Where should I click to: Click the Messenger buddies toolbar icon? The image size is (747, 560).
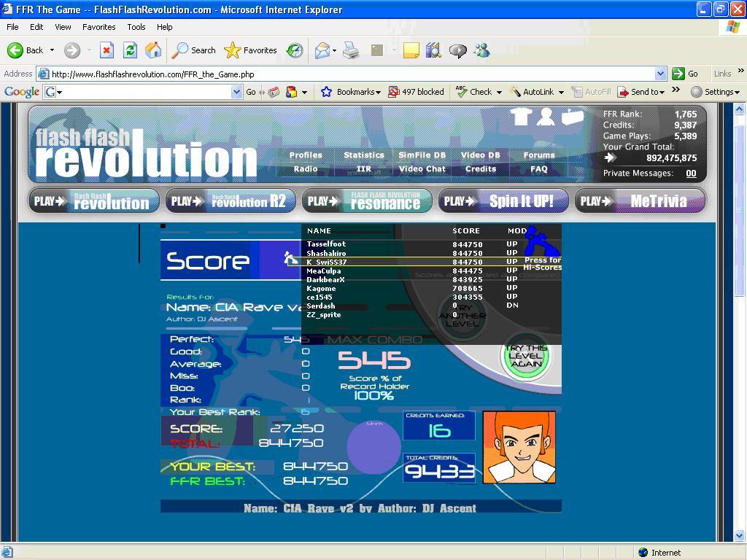coord(481,50)
